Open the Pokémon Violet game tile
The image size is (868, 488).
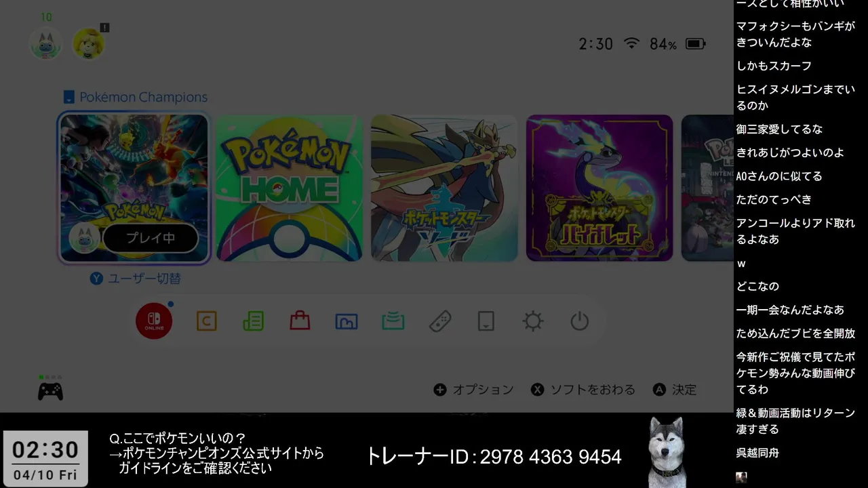click(x=599, y=188)
